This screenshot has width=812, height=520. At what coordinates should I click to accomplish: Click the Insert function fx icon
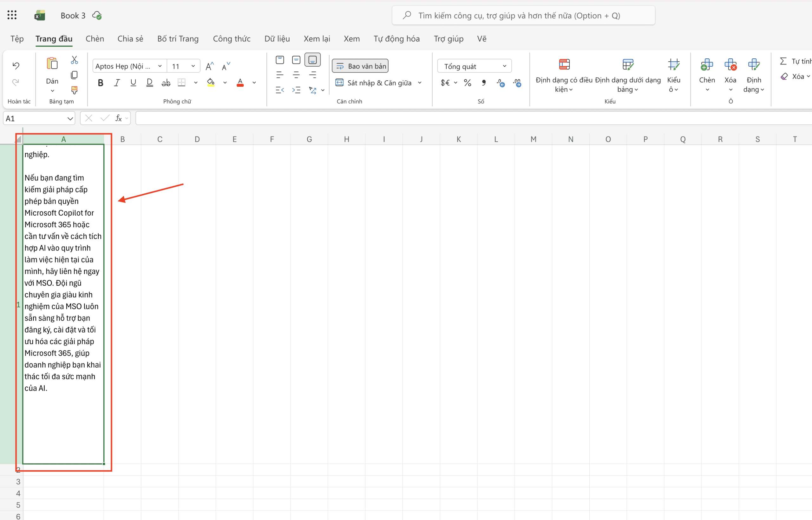coord(118,118)
